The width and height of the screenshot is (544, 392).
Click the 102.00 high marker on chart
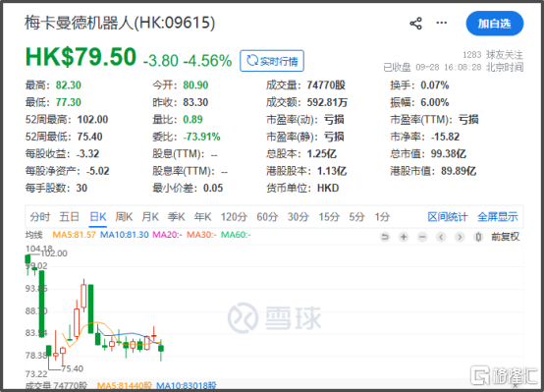pos(54,253)
